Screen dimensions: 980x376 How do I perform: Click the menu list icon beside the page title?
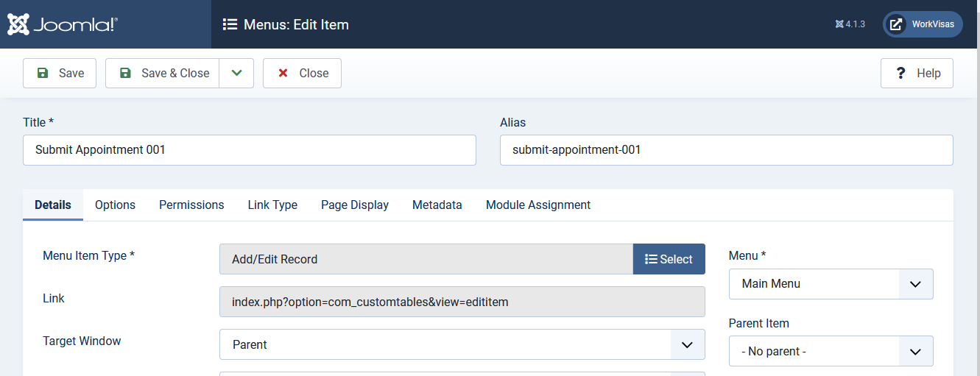(x=230, y=24)
